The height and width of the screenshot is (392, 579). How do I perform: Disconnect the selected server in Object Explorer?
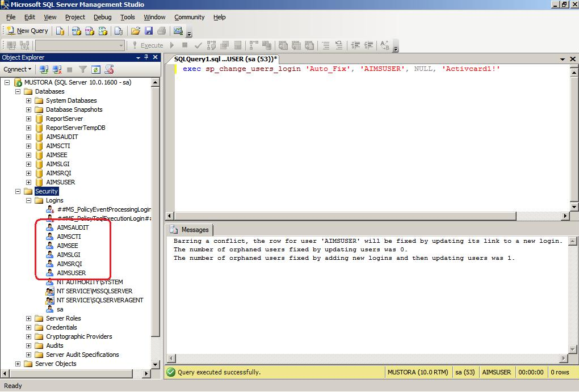point(57,70)
